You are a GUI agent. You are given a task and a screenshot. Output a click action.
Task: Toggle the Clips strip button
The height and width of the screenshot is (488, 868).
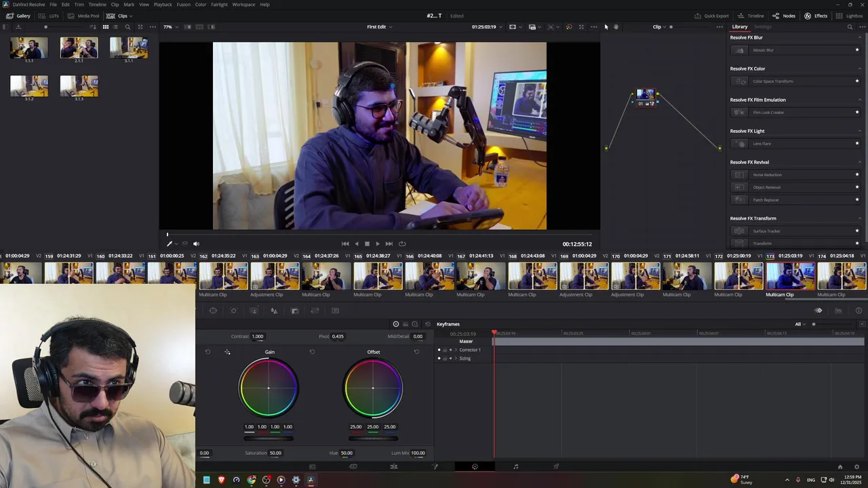117,16
